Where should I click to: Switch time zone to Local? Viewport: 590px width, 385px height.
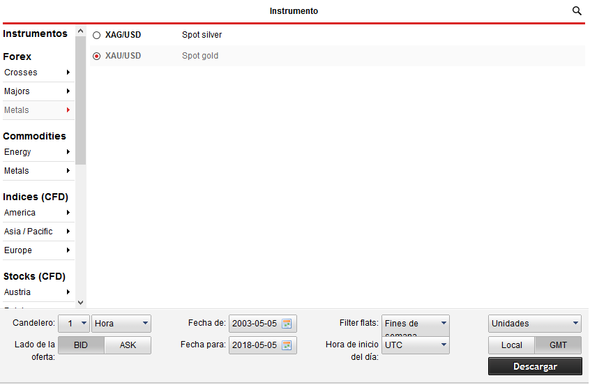[511, 345]
